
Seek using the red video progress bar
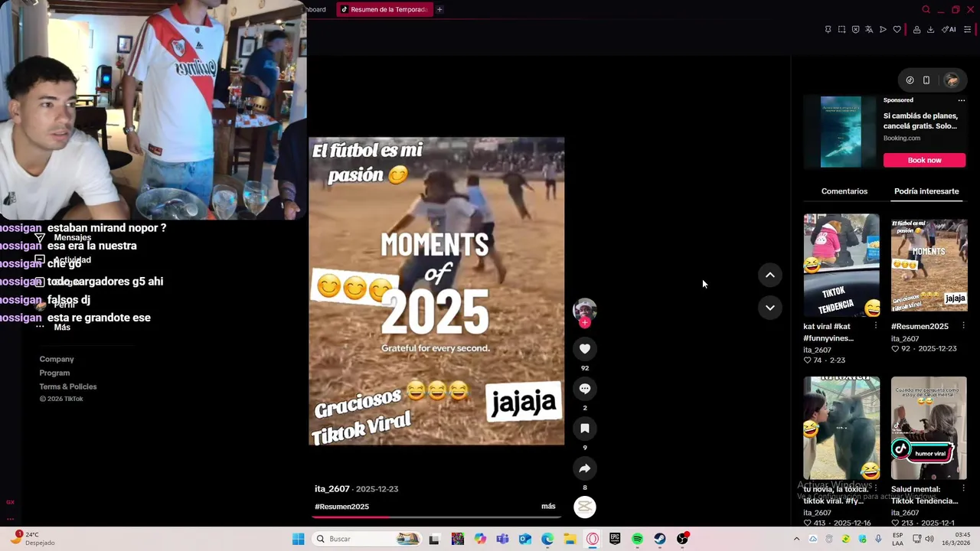click(436, 517)
